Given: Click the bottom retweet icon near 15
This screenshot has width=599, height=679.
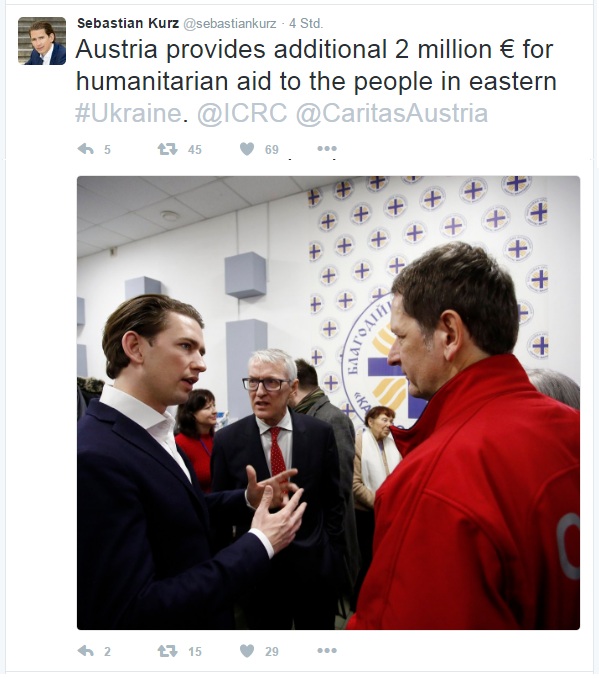Looking at the screenshot, I should coord(167,650).
